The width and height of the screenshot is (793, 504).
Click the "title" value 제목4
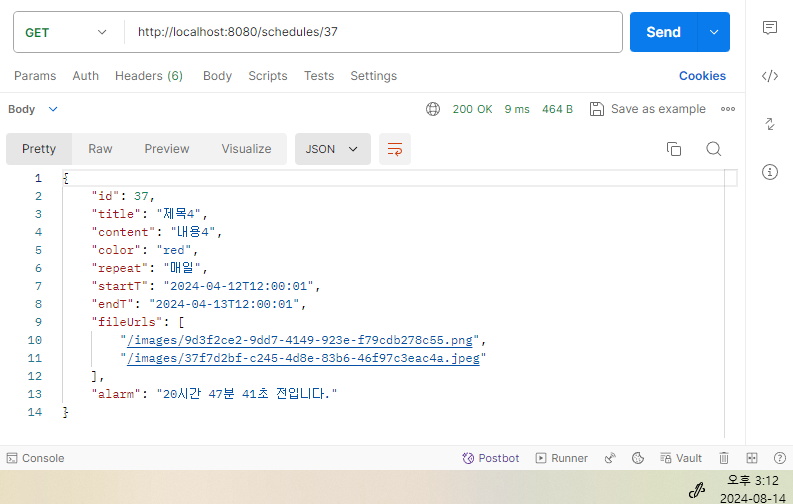tap(179, 214)
